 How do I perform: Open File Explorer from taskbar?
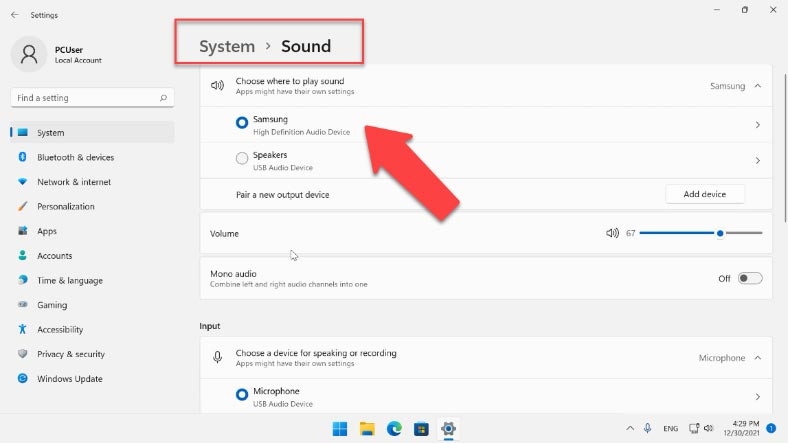[367, 428]
